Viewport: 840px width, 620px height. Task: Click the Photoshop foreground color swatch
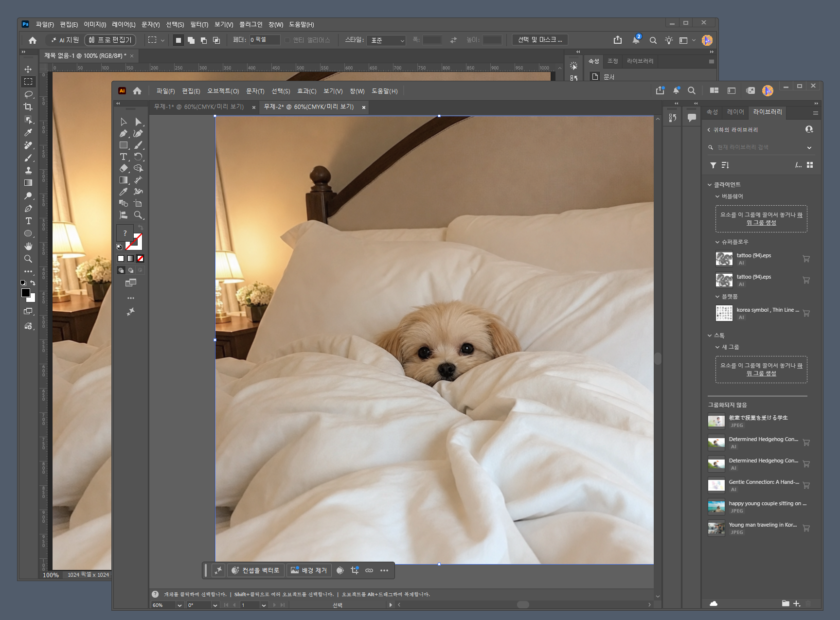tap(26, 293)
